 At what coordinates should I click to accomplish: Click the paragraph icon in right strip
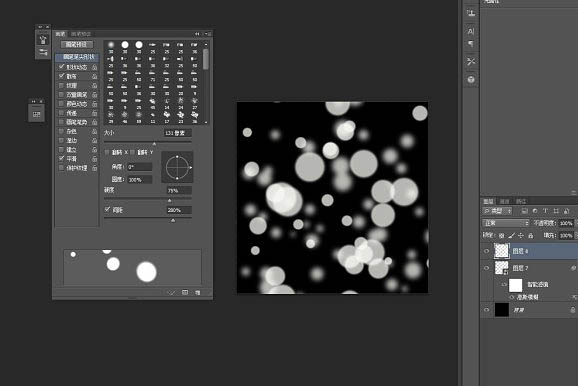coord(471,44)
